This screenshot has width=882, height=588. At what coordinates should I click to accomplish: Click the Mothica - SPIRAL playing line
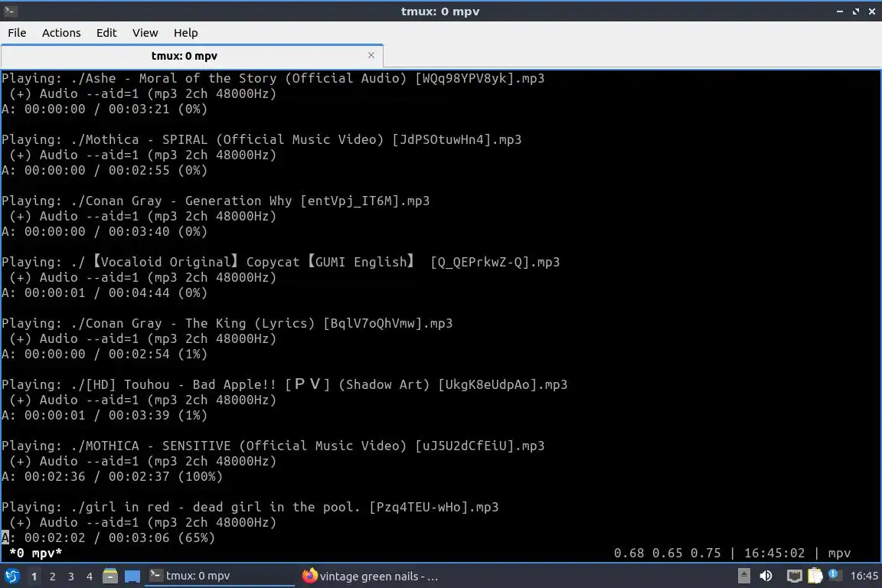(x=262, y=139)
